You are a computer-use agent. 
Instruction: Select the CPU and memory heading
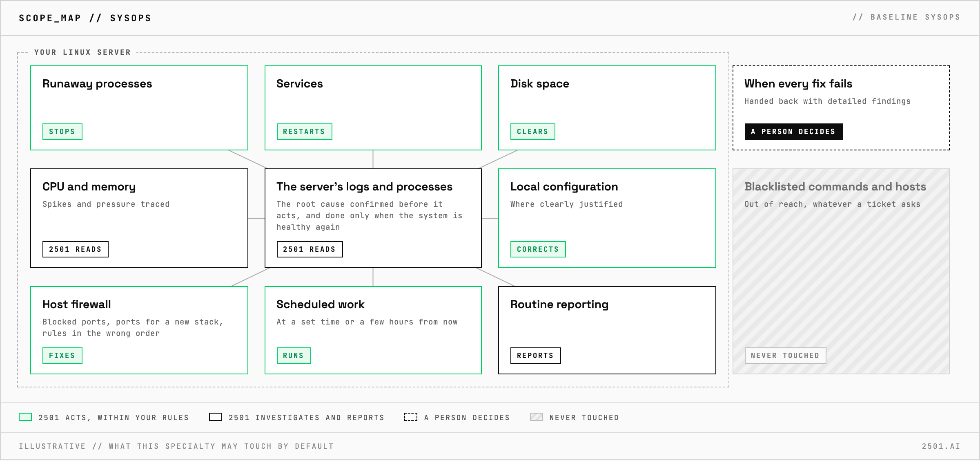89,187
